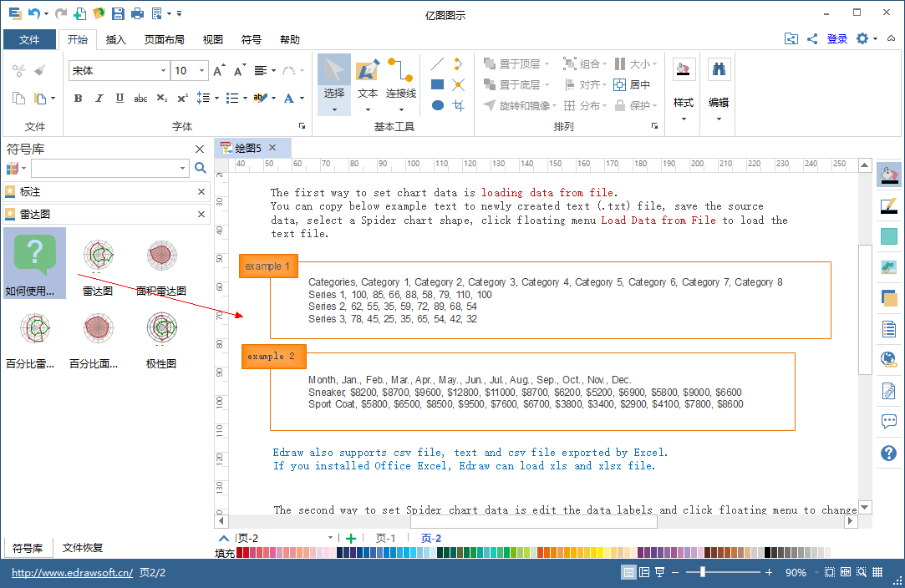Click the 登录 login button
The width and height of the screenshot is (905, 588).
coord(837,38)
